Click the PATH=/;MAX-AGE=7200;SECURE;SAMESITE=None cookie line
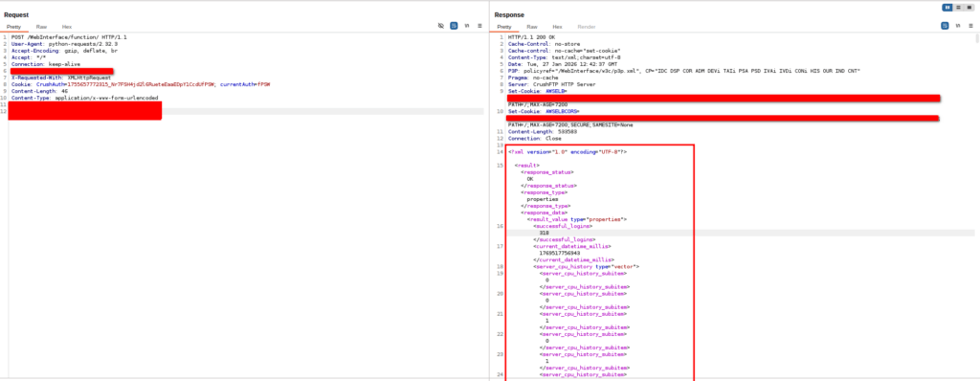The image size is (980, 381). point(570,124)
